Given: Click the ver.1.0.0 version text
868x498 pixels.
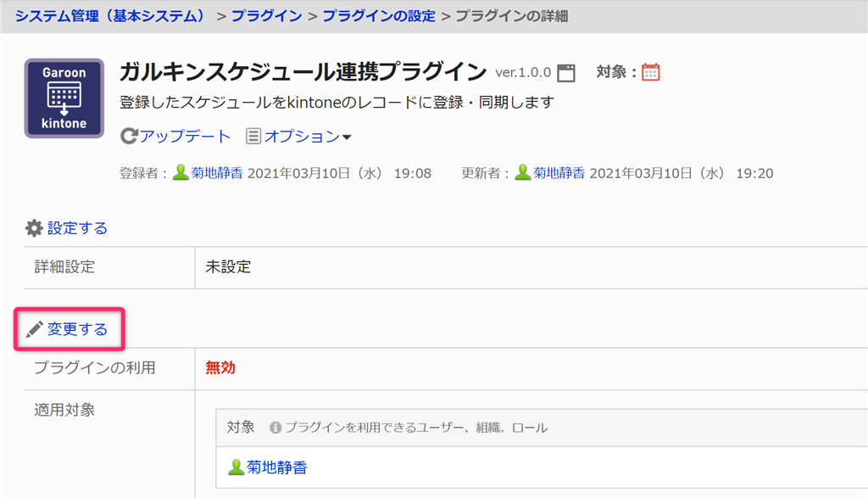Looking at the screenshot, I should [x=523, y=73].
